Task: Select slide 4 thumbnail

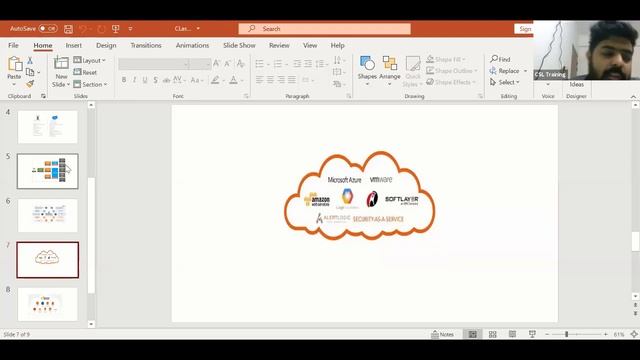Action: 47,127
